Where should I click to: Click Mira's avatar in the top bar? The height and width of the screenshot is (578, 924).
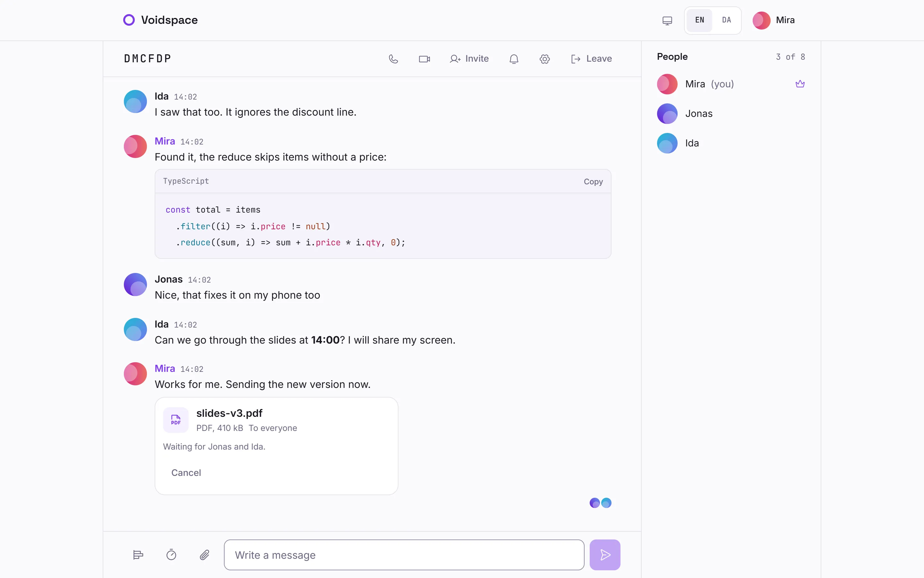click(x=761, y=20)
